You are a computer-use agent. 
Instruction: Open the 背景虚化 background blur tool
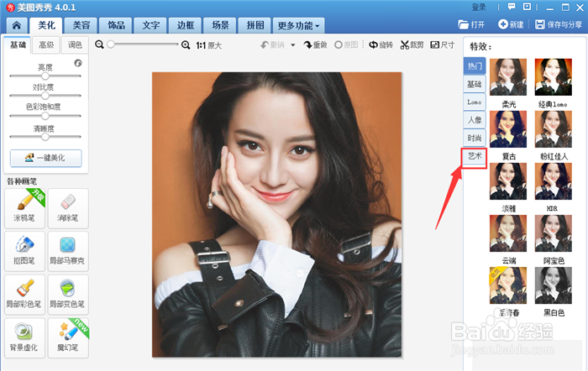click(x=24, y=338)
